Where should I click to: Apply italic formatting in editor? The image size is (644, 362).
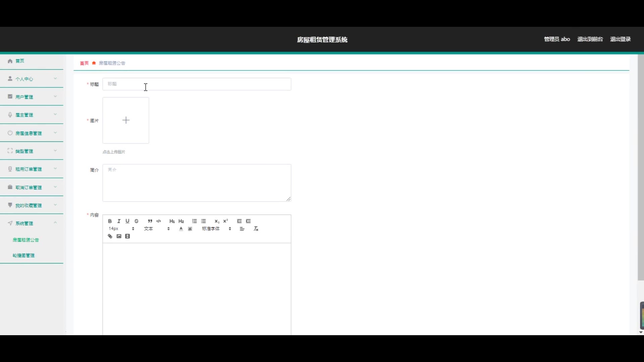119,221
